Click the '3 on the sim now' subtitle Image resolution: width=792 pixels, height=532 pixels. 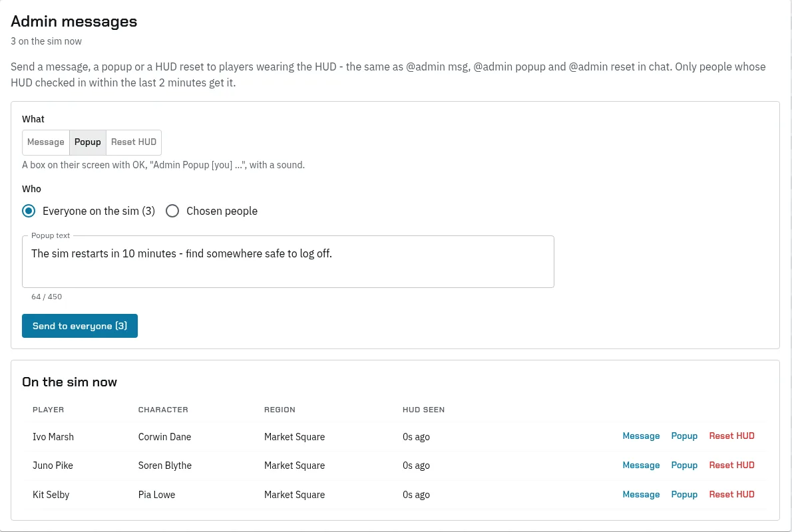pos(47,41)
